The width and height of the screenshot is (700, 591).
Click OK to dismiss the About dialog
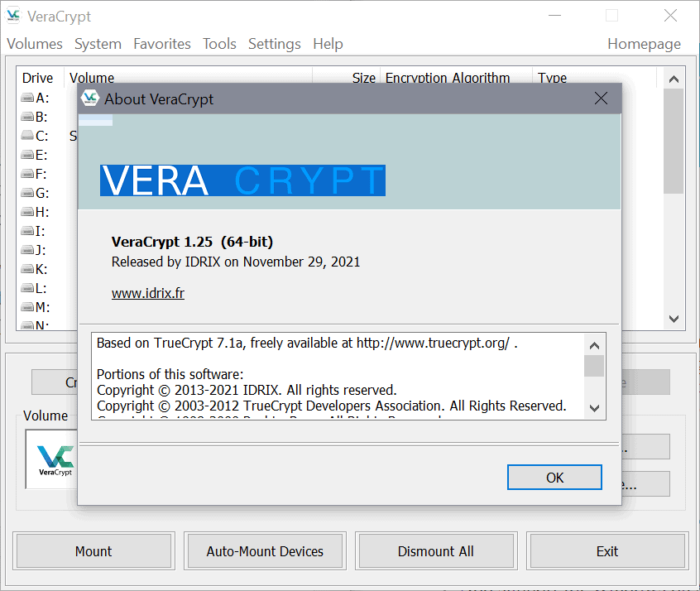coord(554,477)
